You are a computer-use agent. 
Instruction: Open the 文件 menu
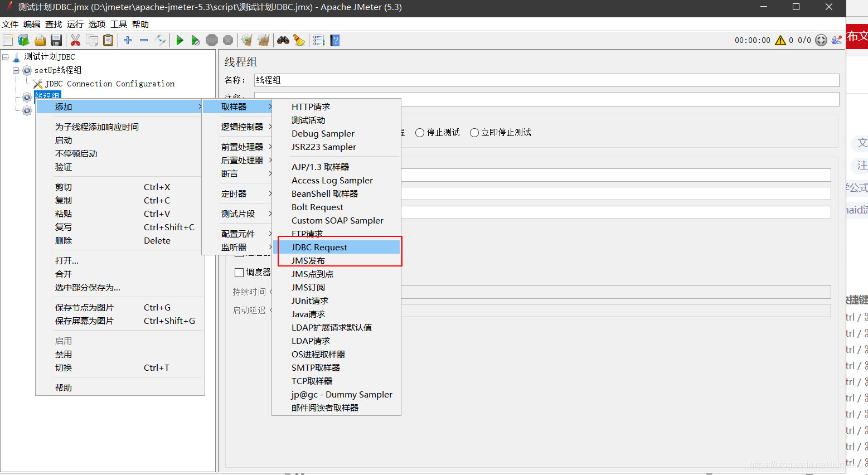(10, 25)
